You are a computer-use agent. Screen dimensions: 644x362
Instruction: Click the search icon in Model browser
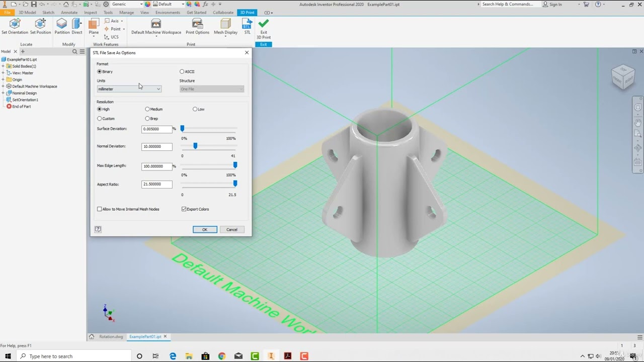click(x=75, y=51)
